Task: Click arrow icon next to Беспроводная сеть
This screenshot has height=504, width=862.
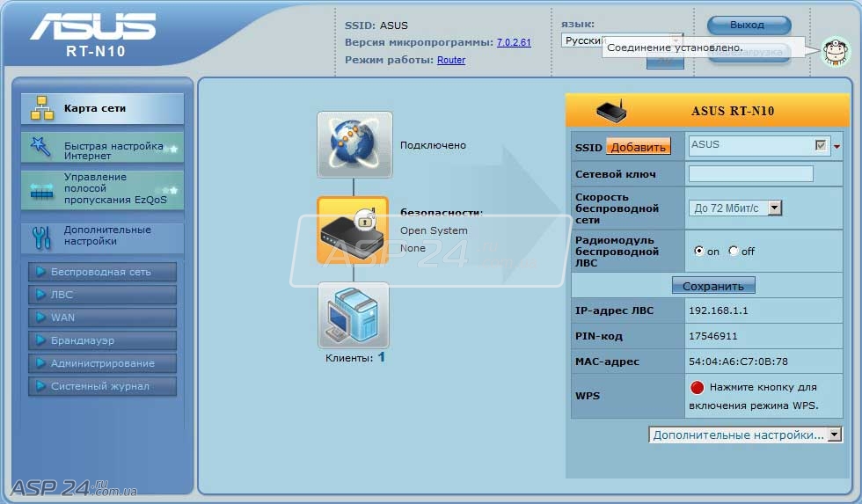Action: pos(40,272)
